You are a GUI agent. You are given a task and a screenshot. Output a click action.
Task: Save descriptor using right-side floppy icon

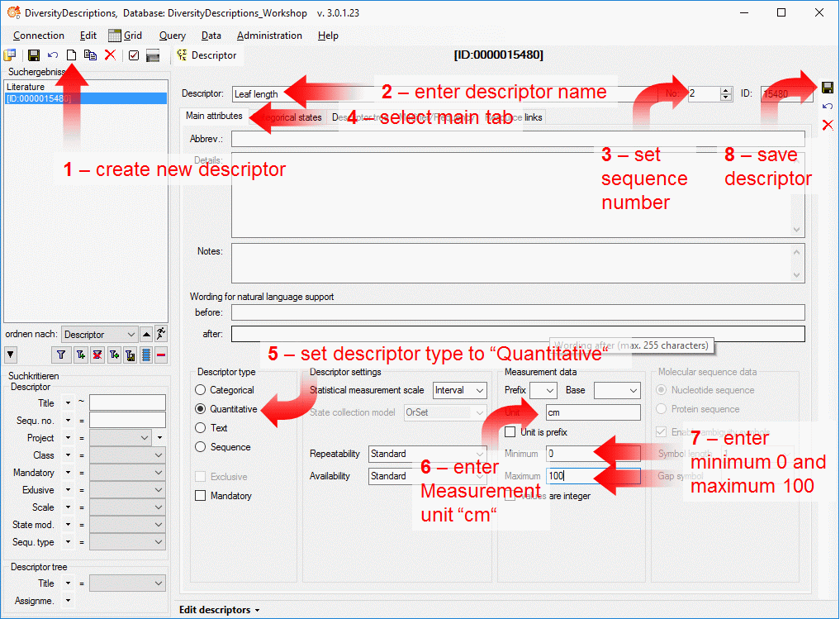[x=827, y=88]
